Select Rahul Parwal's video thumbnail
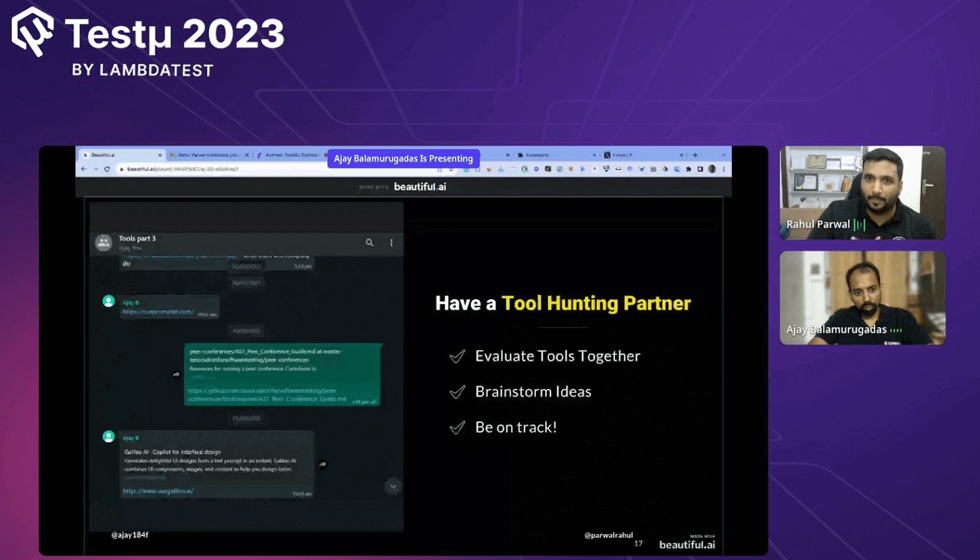980x560 pixels. [862, 192]
